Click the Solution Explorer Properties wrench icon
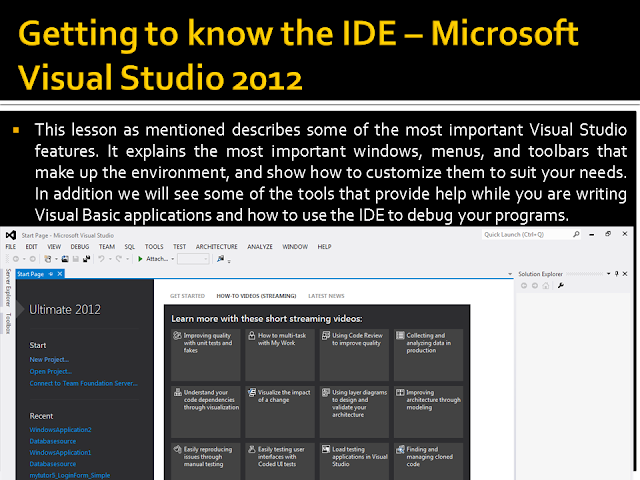The width and height of the screenshot is (640, 480). pos(561,286)
